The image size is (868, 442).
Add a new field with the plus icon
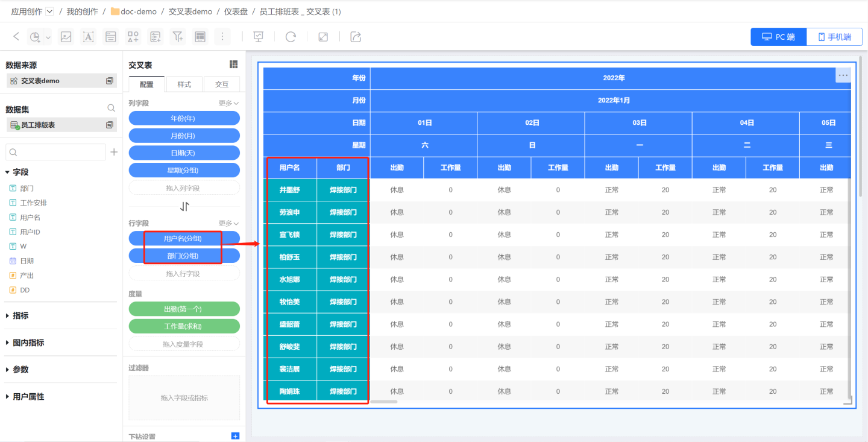114,152
